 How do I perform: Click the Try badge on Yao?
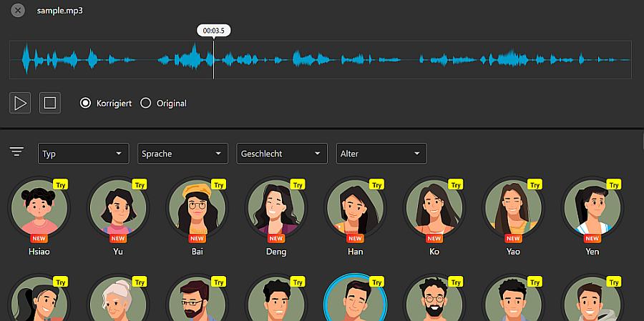tap(535, 184)
